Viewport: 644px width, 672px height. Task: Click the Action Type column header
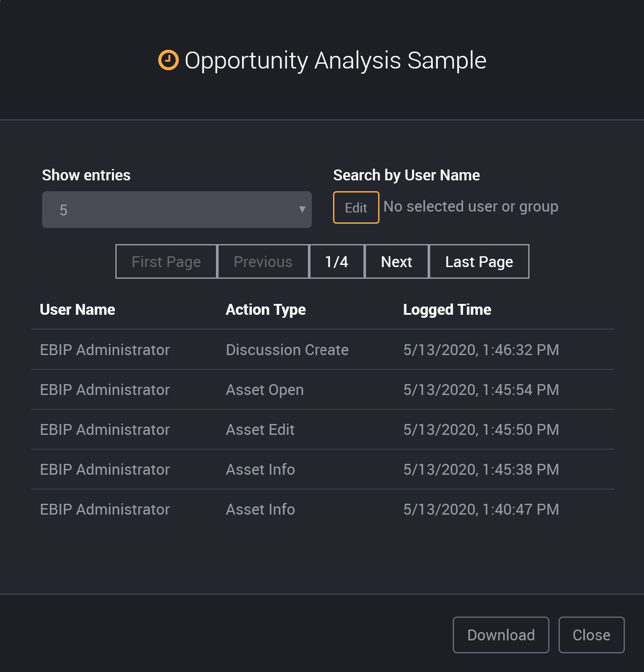point(266,310)
